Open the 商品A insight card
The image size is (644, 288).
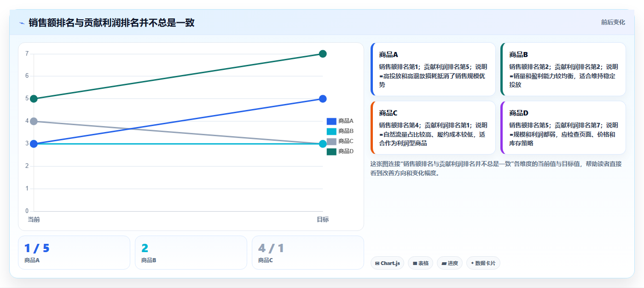coord(433,69)
